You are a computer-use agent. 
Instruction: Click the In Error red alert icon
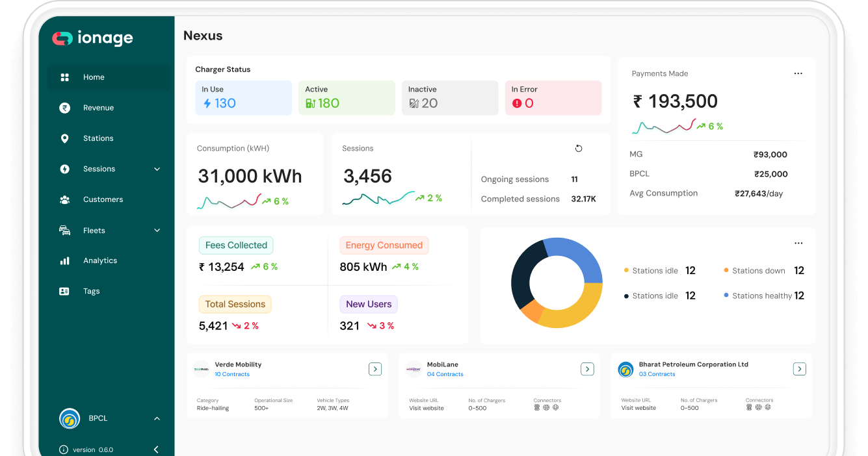point(517,103)
